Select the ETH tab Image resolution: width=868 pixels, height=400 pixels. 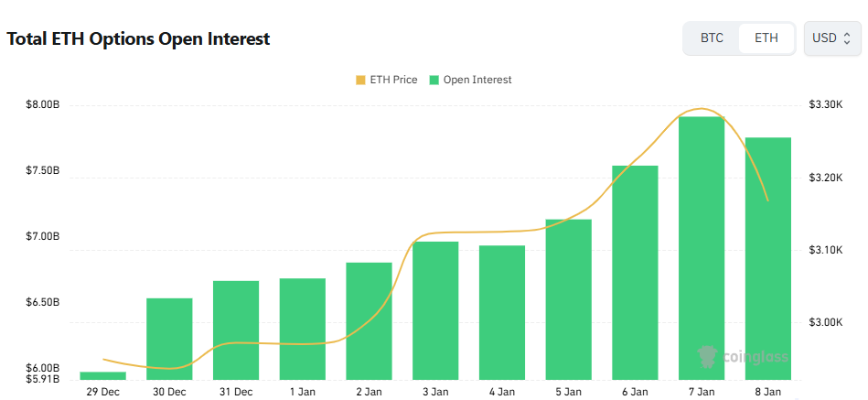(x=766, y=38)
